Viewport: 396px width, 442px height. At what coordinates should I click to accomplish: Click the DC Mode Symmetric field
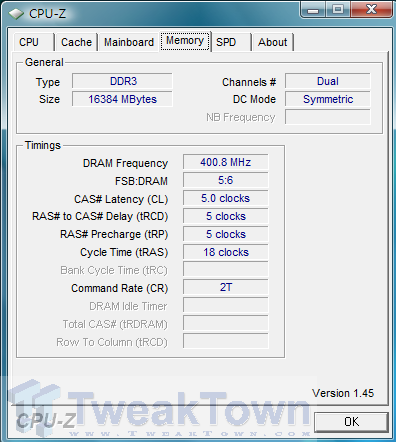click(x=328, y=99)
